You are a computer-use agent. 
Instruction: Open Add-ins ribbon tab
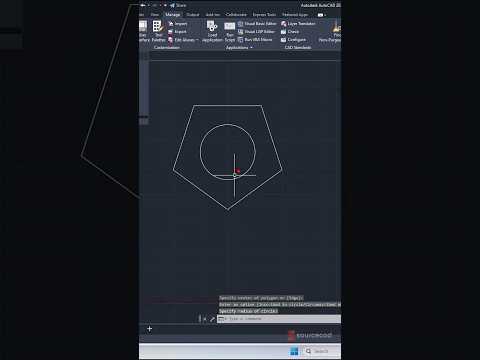pos(212,15)
